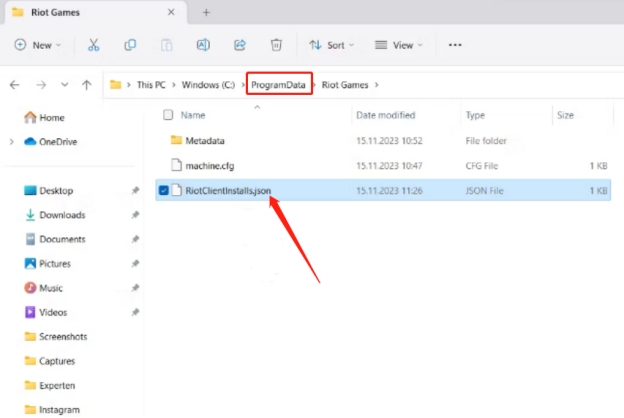Image resolution: width=624 pixels, height=418 pixels.
Task: Add a new tab with plus button
Action: [x=206, y=13]
